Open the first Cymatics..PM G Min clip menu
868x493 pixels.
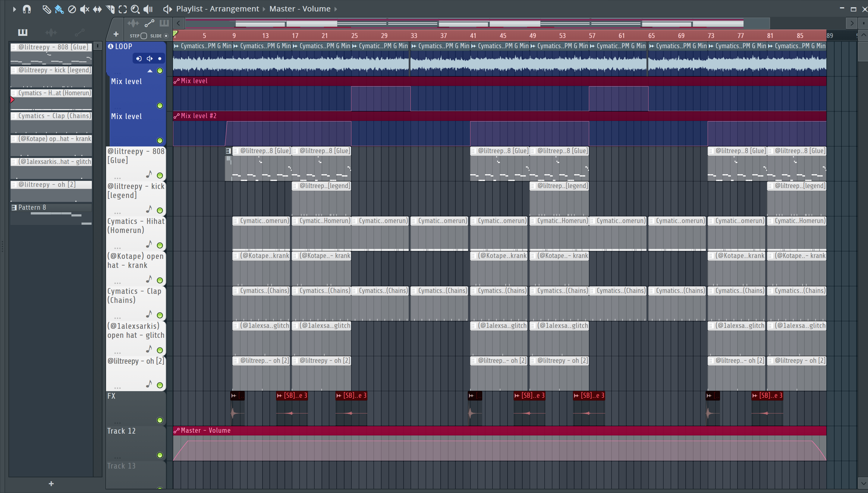[176, 46]
